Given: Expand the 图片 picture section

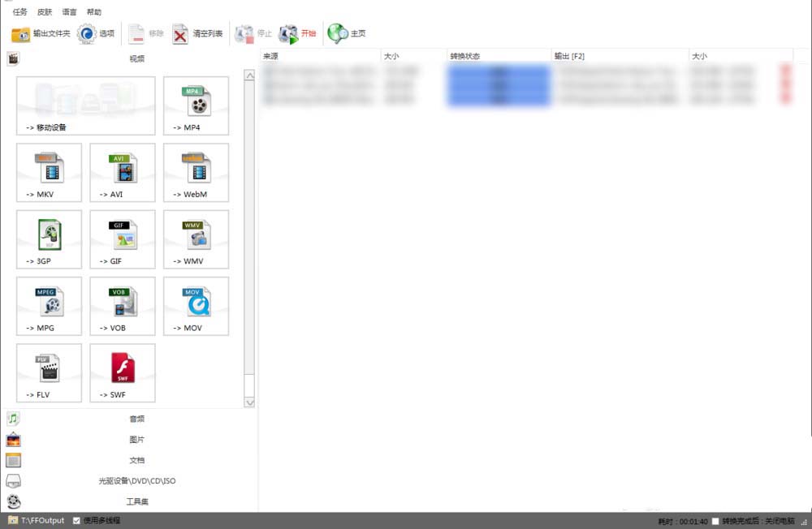Looking at the screenshot, I should tap(136, 440).
